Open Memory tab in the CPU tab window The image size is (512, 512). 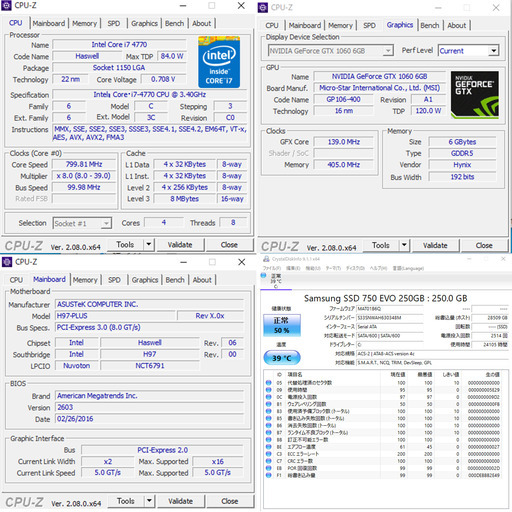(84, 23)
